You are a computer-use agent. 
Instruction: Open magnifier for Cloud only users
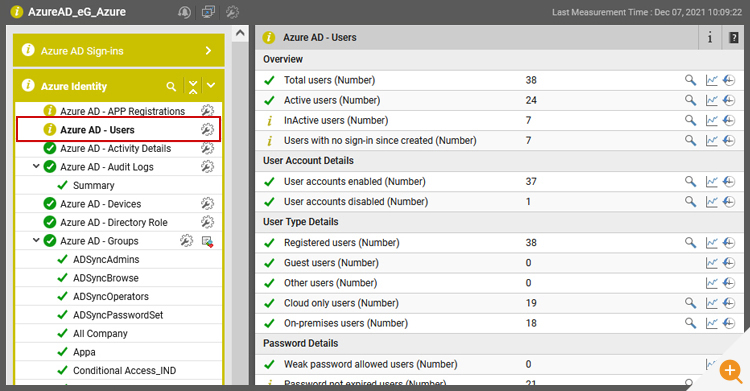tap(690, 303)
